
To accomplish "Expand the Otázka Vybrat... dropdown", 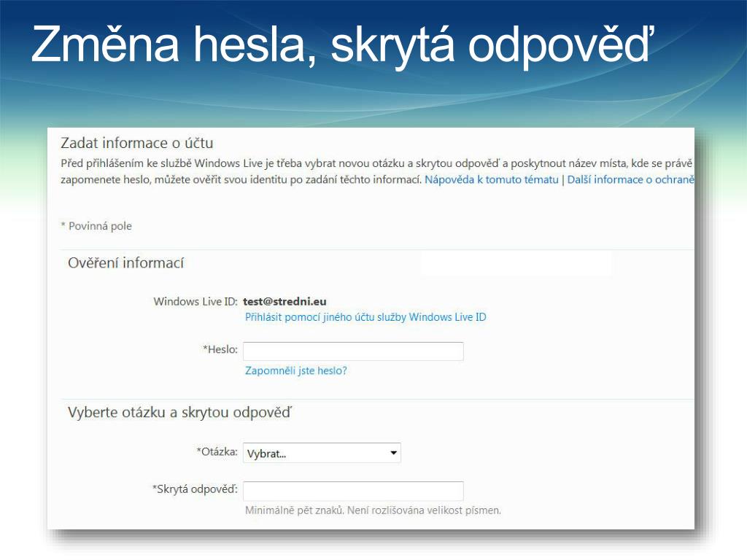I will tap(322, 453).
